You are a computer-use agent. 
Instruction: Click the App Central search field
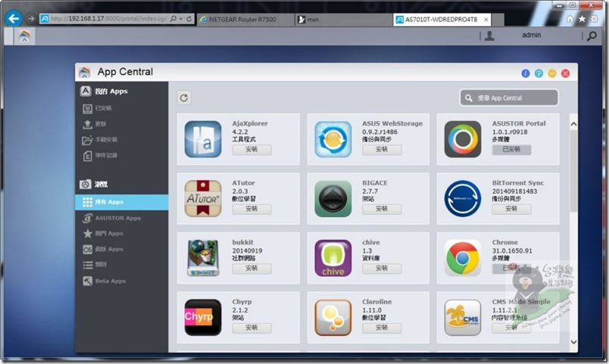[x=509, y=98]
